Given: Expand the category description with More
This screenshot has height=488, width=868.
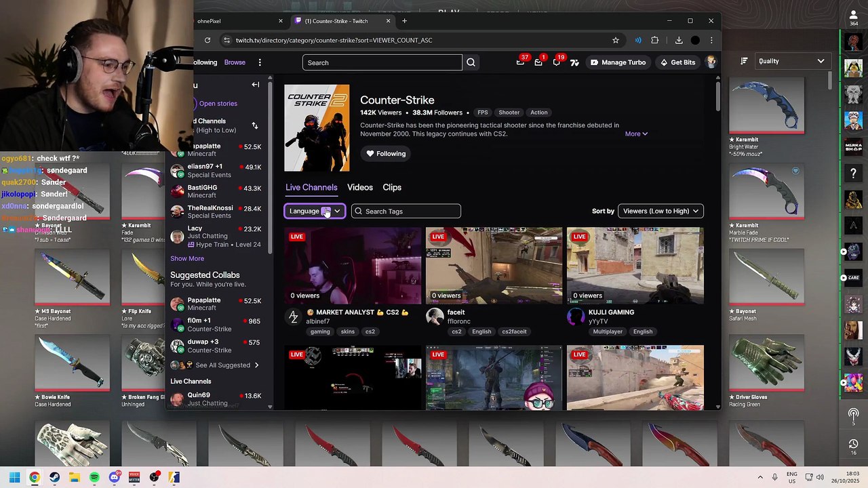Looking at the screenshot, I should tap(636, 134).
